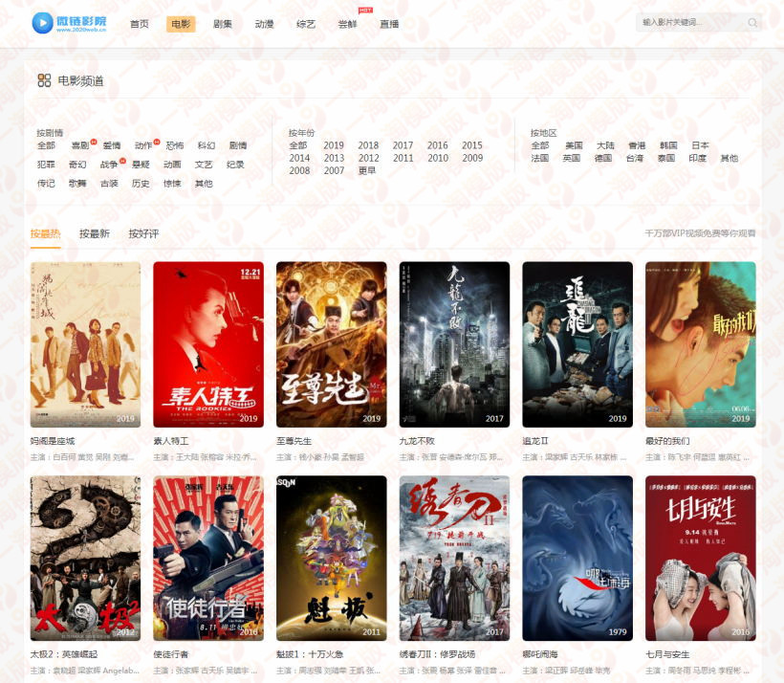Filter by 犯罪 genre
Viewport: 784px width, 683px height.
tap(46, 165)
